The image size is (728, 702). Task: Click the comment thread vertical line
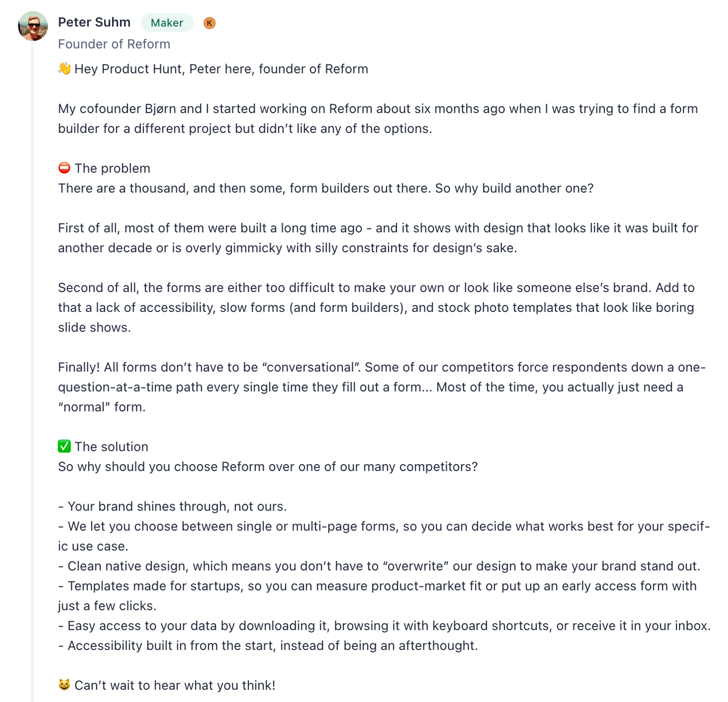pos(32,372)
